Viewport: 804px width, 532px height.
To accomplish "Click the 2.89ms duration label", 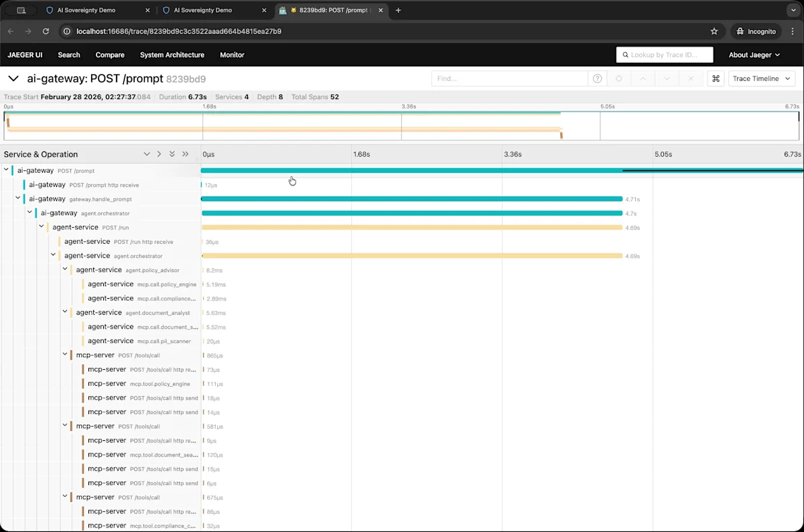I will [216, 299].
